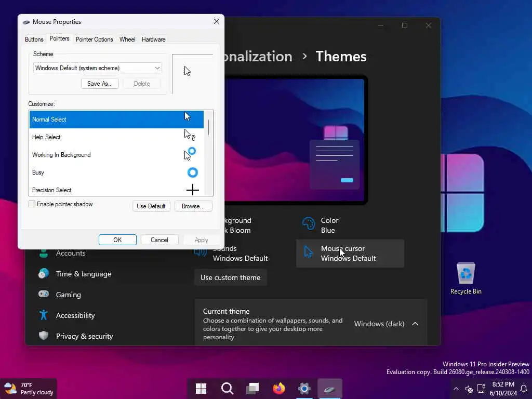
Task: Click the Browse... button
Action: [x=193, y=206]
